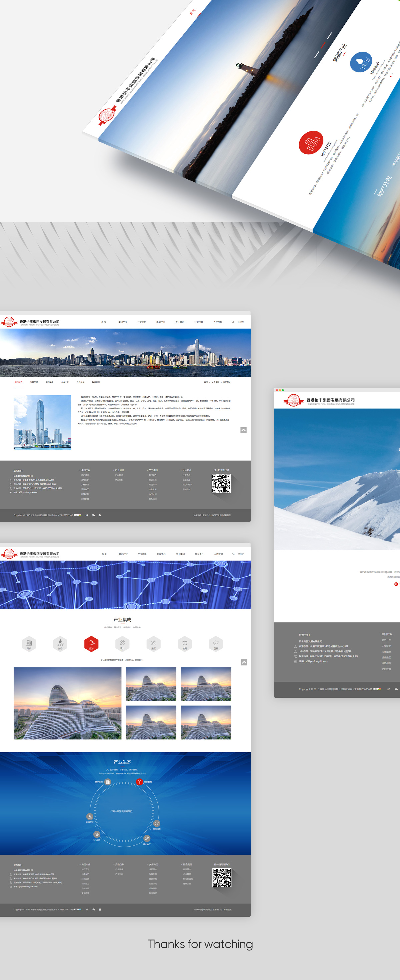Click WeChat icon in snow mountain window footer
The width and height of the screenshot is (400, 980).
[396, 689]
